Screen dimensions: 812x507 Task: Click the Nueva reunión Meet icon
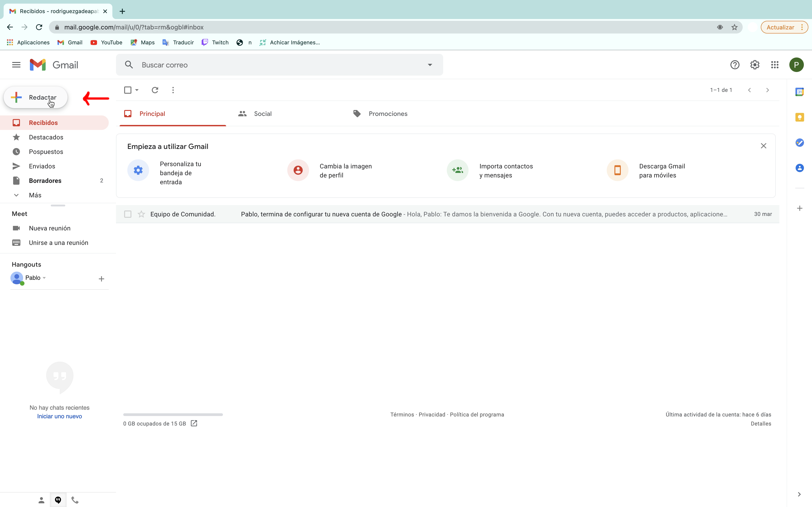16,228
